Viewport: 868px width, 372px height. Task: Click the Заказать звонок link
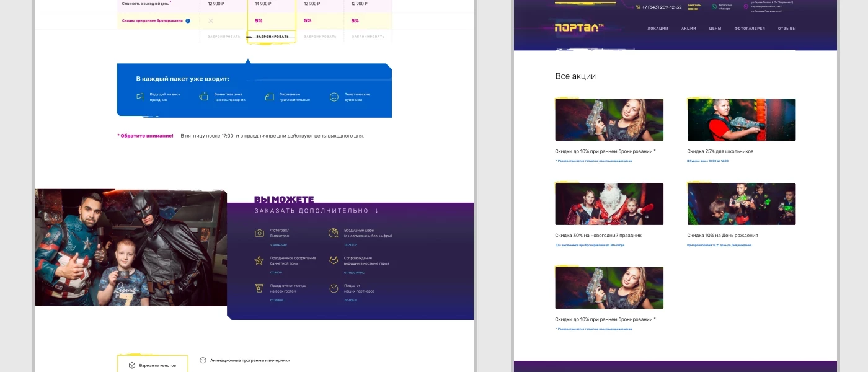coord(694,7)
